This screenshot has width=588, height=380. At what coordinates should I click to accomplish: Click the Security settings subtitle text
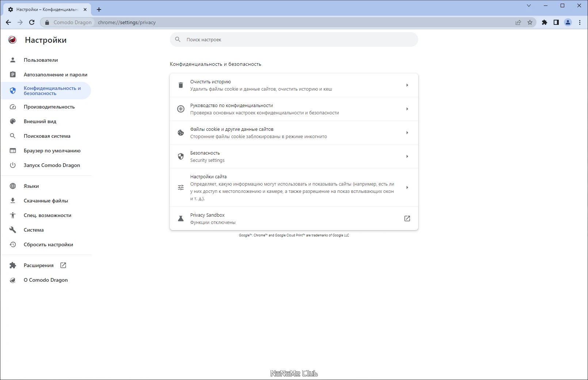coord(207,160)
